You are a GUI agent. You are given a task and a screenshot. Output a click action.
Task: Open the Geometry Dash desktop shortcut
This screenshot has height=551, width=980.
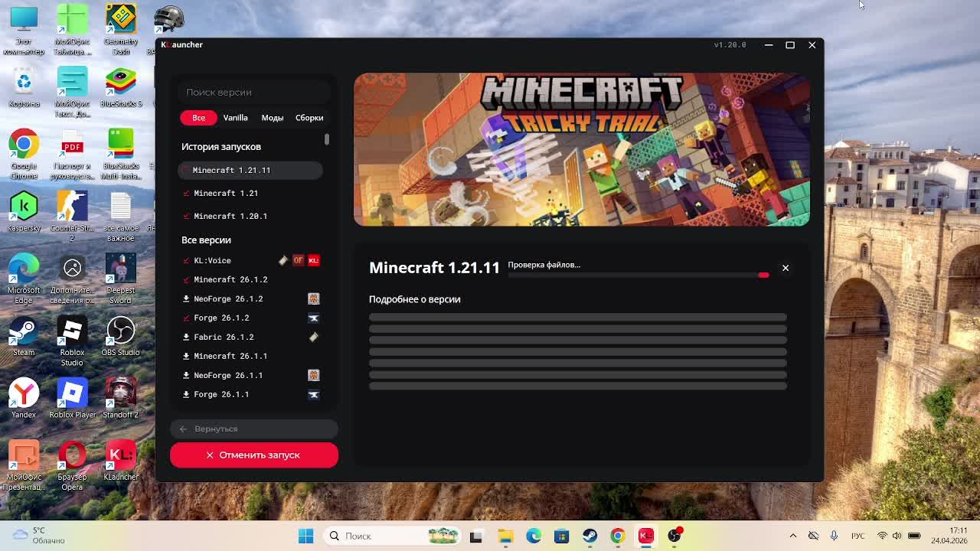tap(120, 30)
